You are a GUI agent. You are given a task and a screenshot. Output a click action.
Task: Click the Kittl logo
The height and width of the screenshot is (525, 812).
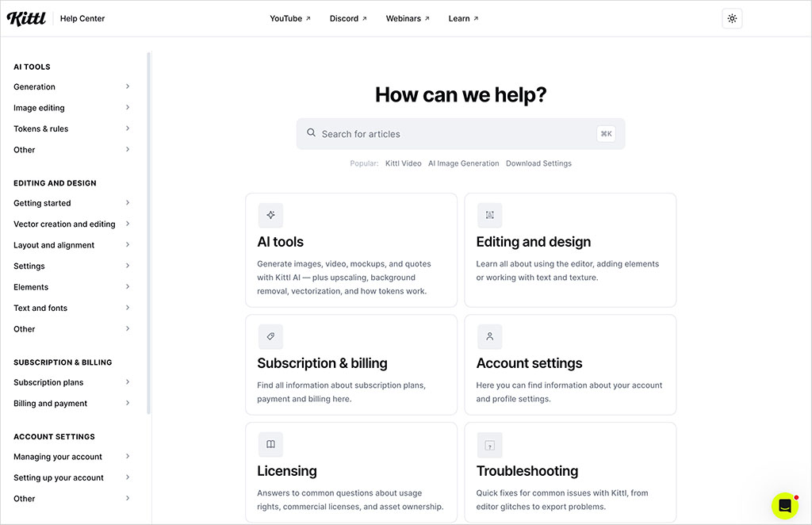pos(26,19)
